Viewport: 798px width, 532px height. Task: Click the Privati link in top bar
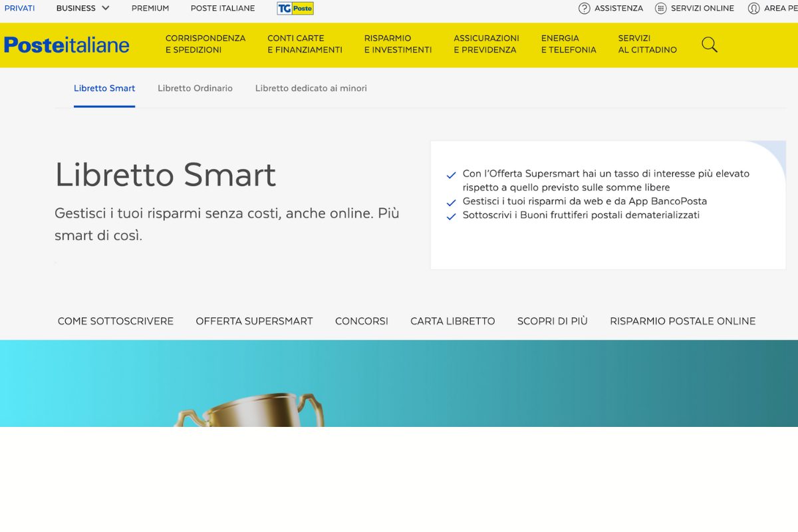[x=19, y=8]
